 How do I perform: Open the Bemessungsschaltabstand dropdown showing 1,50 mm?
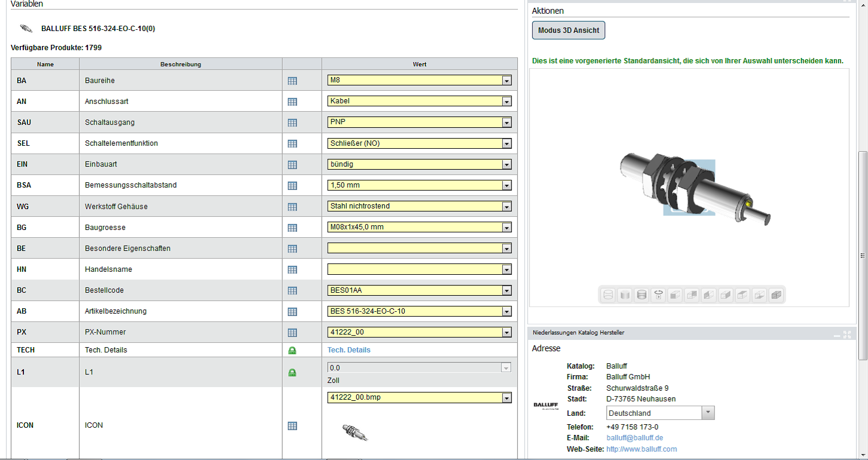[x=420, y=185]
